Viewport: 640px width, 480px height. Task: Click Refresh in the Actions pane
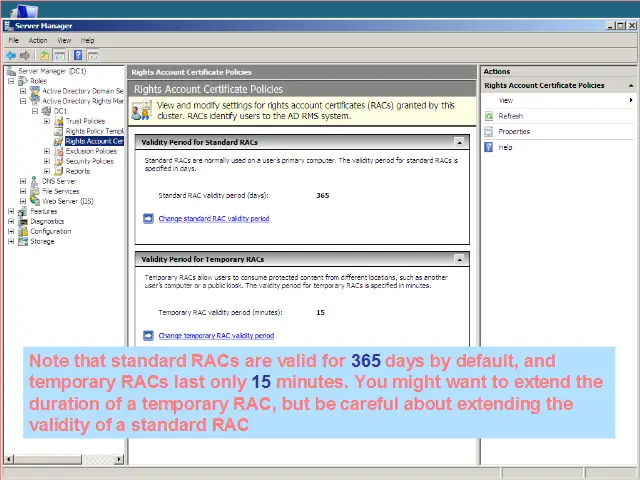coord(511,116)
